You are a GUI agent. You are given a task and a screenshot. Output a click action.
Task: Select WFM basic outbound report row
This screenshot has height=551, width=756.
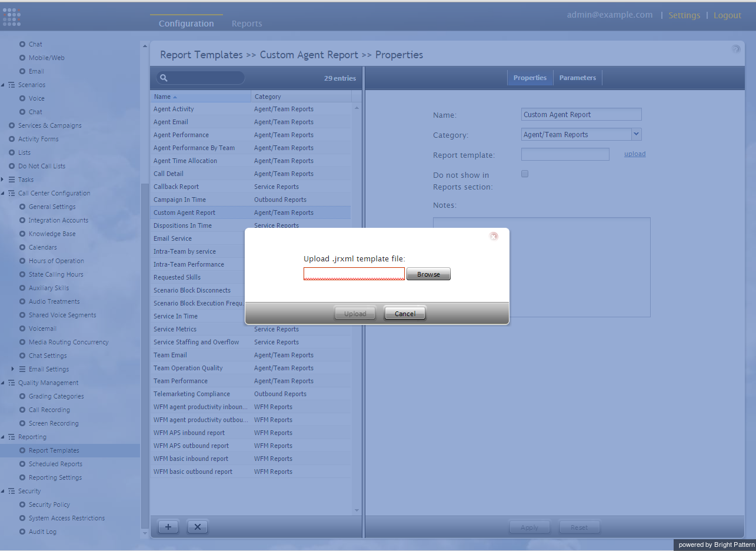point(251,472)
